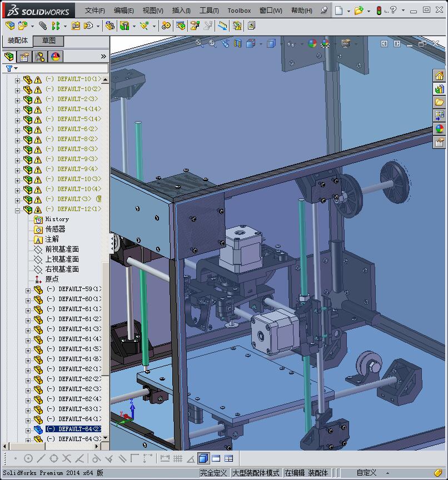Click the Mate paperclip icon
The height and width of the screenshot is (480, 448).
43,26
